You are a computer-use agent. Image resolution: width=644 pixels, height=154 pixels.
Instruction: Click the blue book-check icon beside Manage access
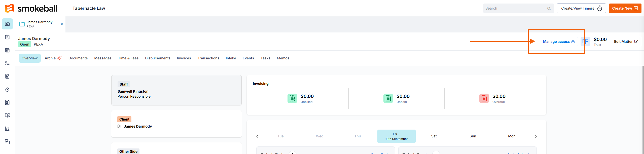tap(585, 42)
